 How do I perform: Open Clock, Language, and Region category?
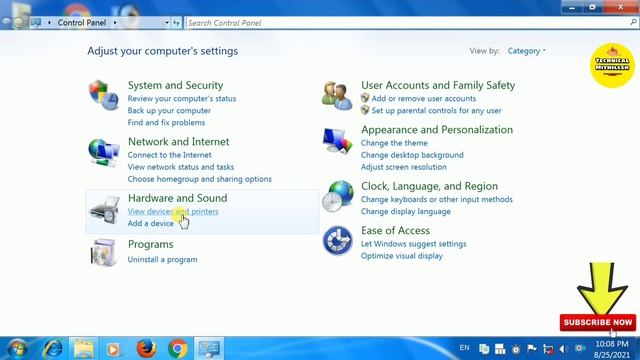(429, 186)
